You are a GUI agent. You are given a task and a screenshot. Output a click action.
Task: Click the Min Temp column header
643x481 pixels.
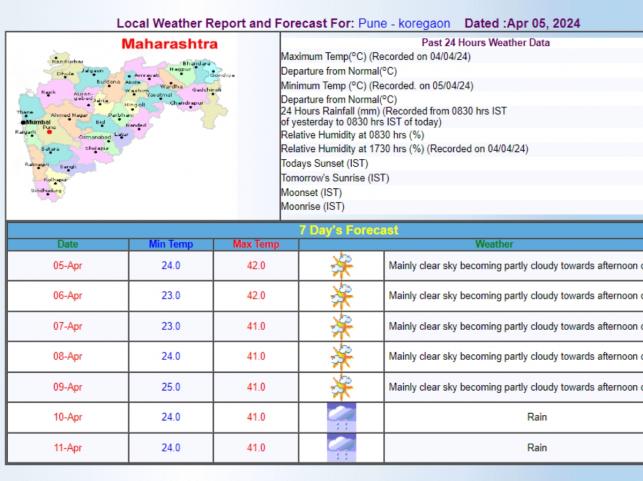(170, 243)
